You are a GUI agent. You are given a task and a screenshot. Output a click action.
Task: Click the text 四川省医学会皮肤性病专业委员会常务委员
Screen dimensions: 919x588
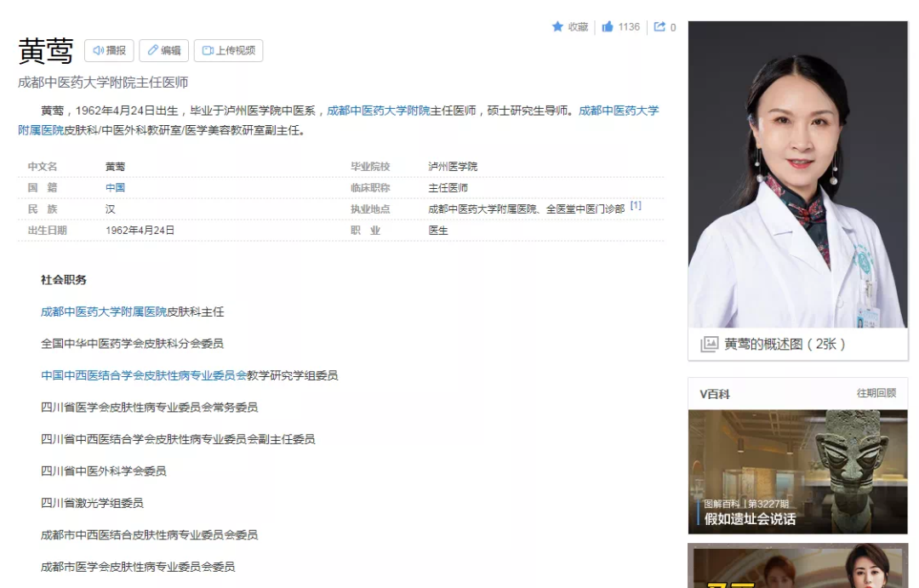pos(149,408)
